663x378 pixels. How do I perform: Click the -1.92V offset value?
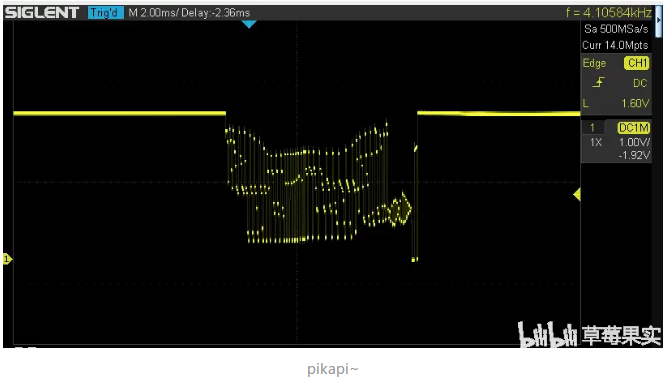pos(634,155)
